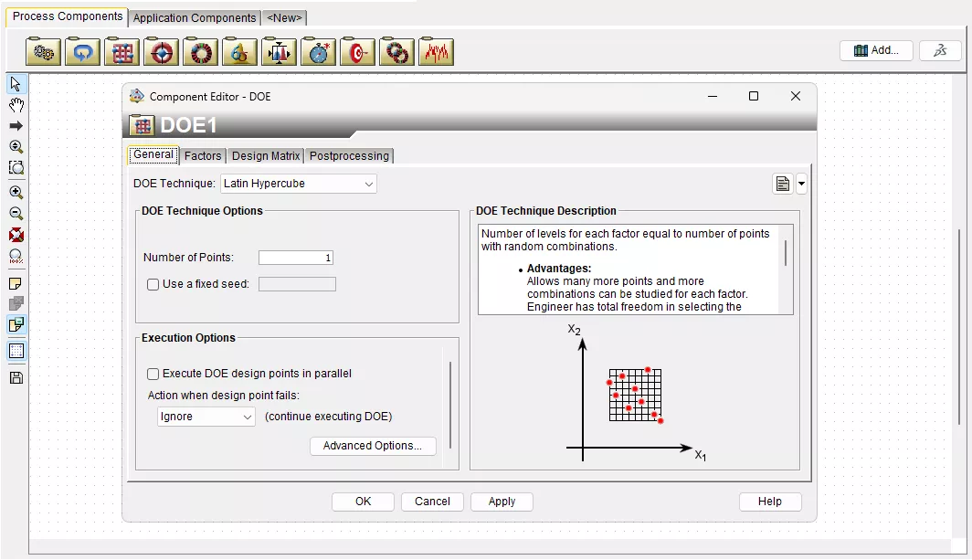Click the Number of Points input field
972x560 pixels.
pos(295,257)
